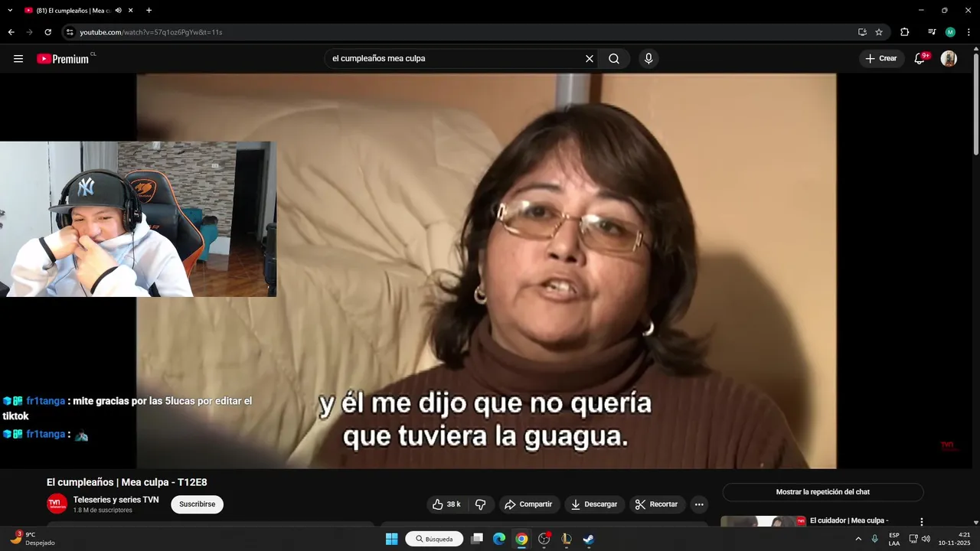Viewport: 980px width, 551px height.
Task: Subscribe with the Suscribirse button
Action: [x=197, y=504]
